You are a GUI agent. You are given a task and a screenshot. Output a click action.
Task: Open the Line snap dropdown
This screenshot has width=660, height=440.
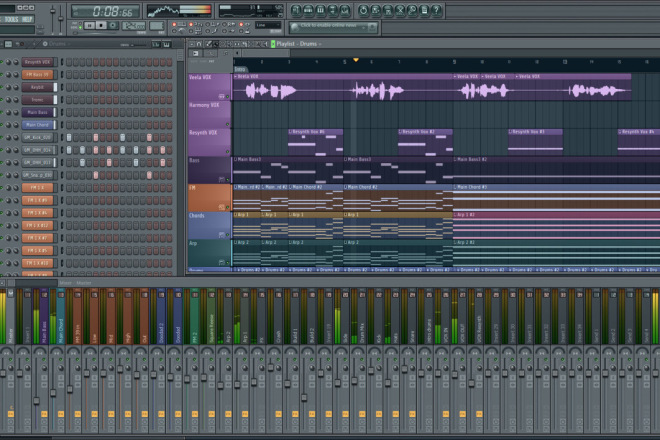coord(268,25)
